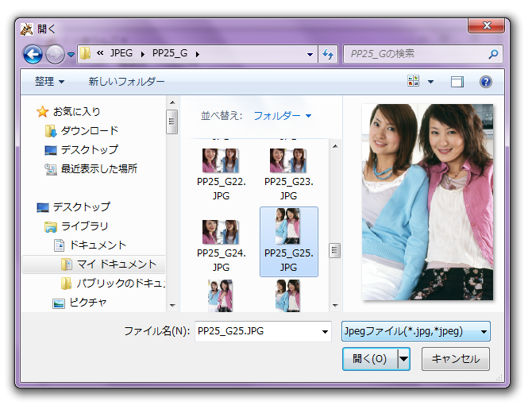This screenshot has height=413, width=532.
Task: Select PP25_G23.JPG thumbnail
Action: [x=288, y=160]
